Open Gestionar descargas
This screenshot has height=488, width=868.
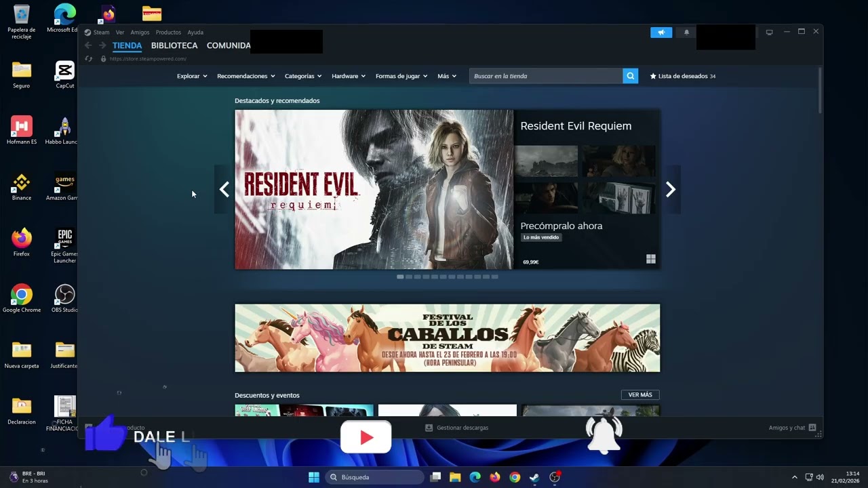pyautogui.click(x=456, y=428)
